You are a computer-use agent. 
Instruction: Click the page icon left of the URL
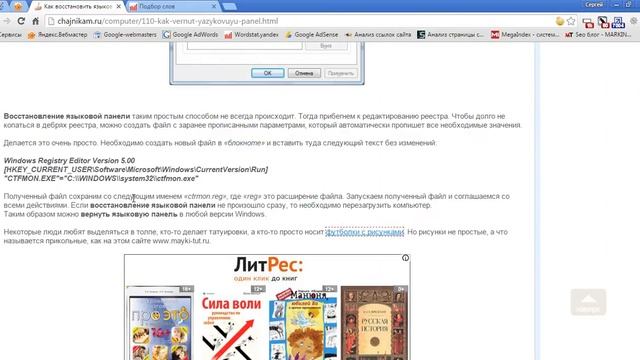click(x=51, y=21)
